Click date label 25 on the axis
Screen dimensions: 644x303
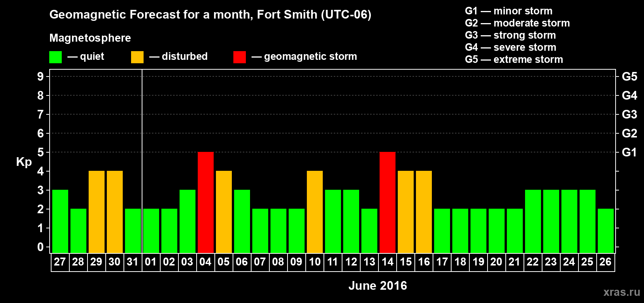[587, 262]
